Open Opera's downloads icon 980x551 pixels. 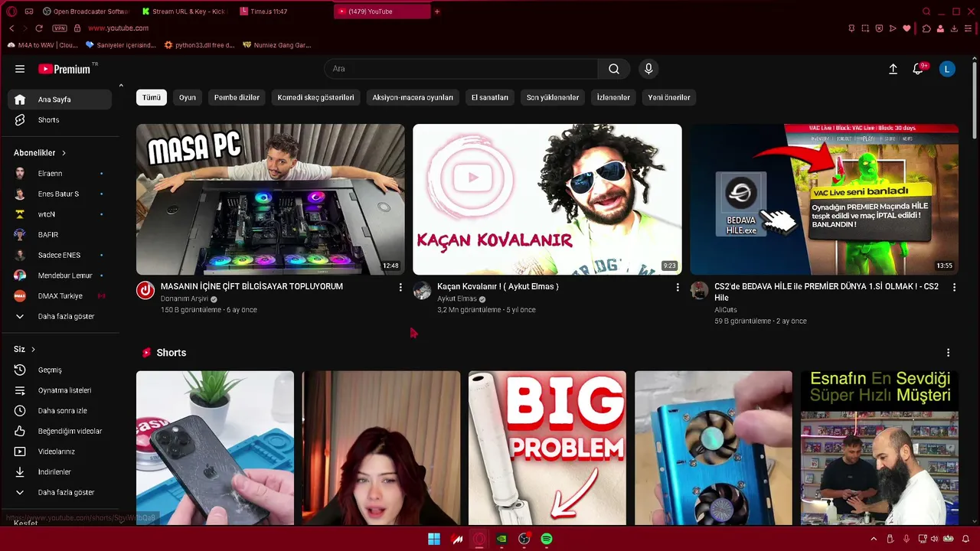pos(954,28)
